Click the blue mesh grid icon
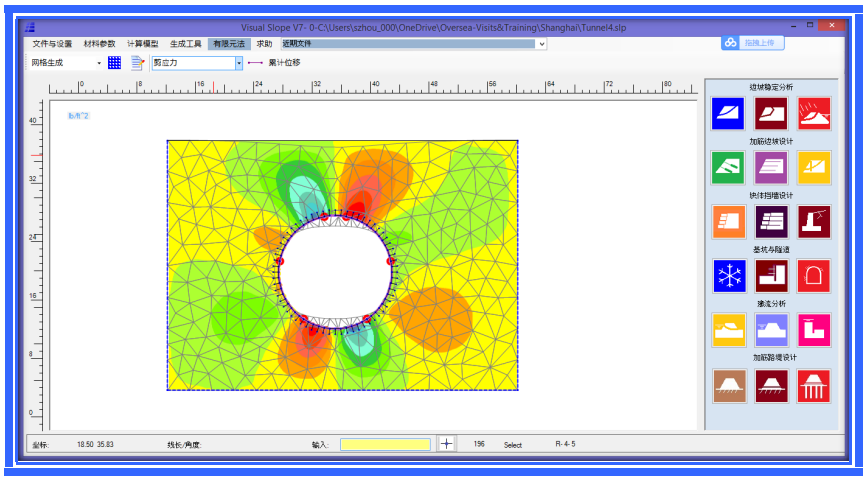This screenshot has height=481, width=868. pos(115,63)
